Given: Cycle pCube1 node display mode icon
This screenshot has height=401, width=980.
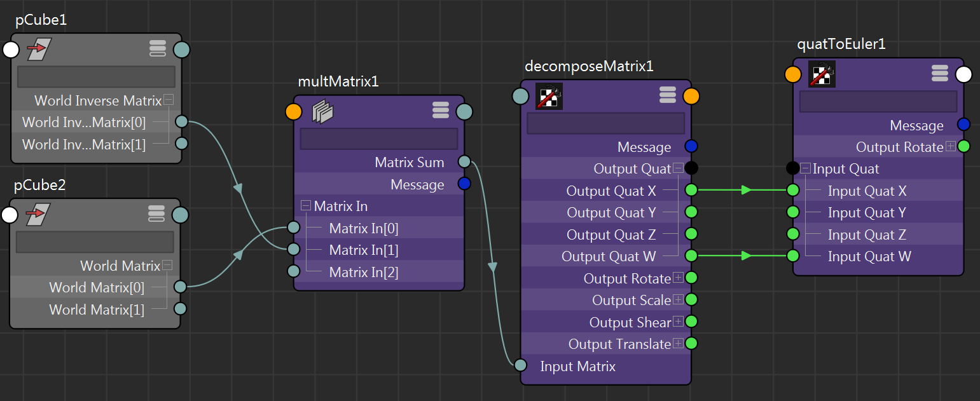Looking at the screenshot, I should 158,48.
